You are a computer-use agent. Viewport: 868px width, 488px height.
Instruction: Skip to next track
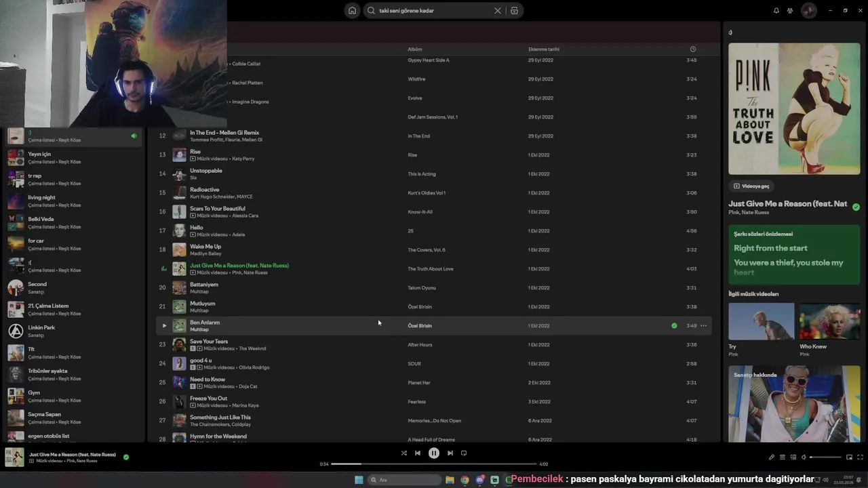(x=450, y=453)
